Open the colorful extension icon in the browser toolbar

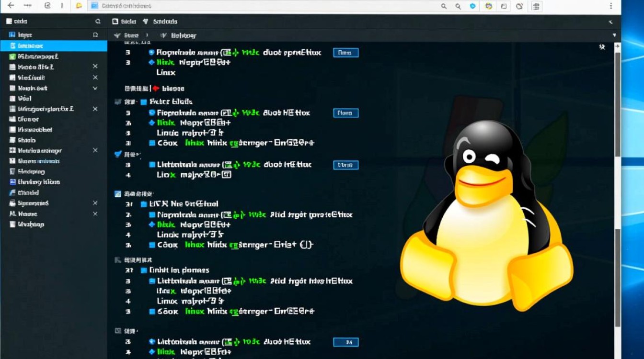click(488, 6)
